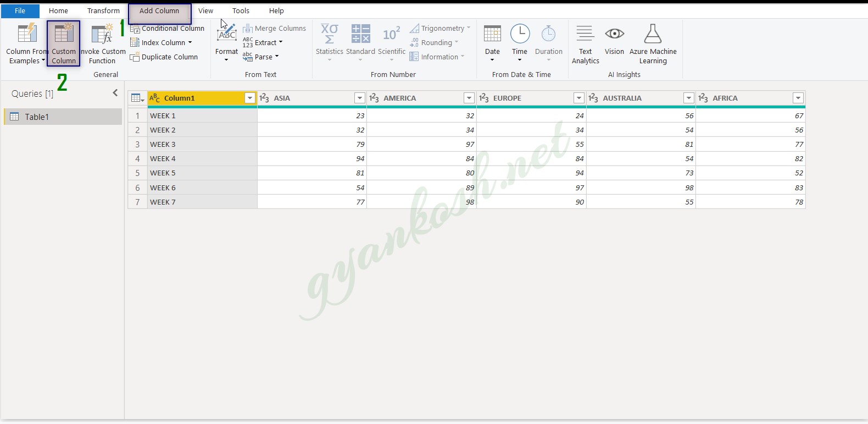The width and height of the screenshot is (868, 424).
Task: Click the Rounding tool
Action: (x=434, y=43)
